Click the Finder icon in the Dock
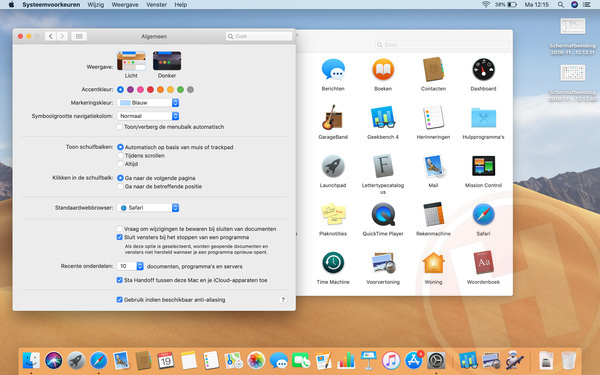600x375 pixels. [31, 360]
